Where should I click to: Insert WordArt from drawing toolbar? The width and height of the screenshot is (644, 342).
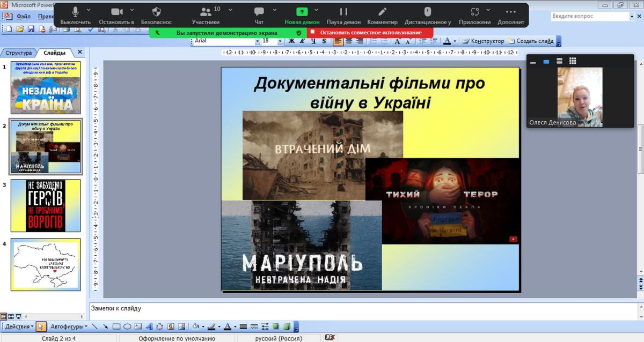[x=149, y=326]
